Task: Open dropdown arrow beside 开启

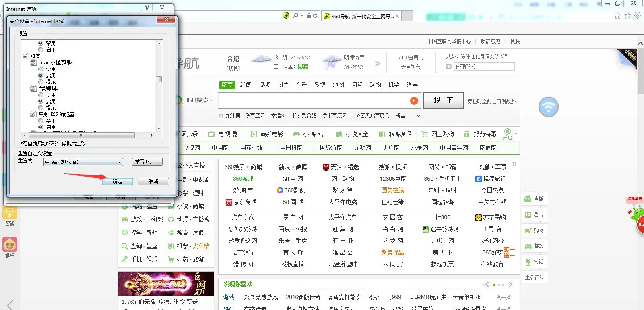Action: [x=516, y=133]
